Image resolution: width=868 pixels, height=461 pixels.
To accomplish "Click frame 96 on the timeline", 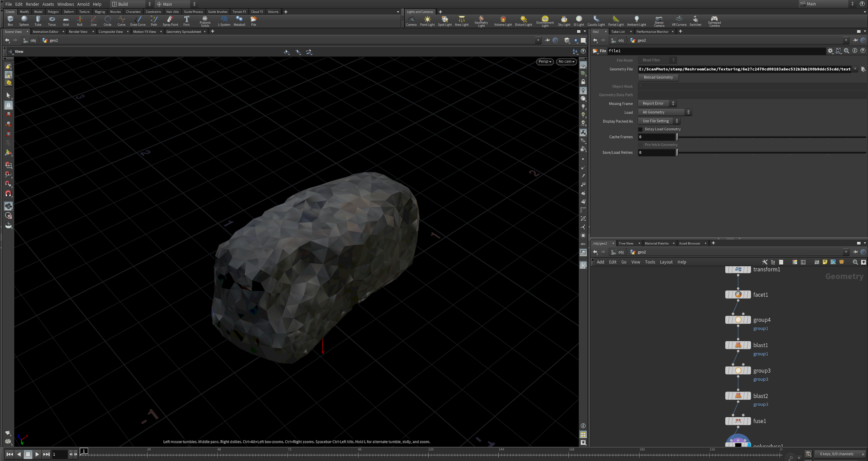I will [x=360, y=454].
